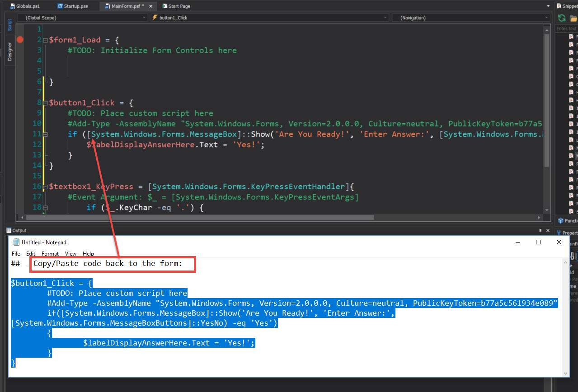
Task: Close the MainForm.psf tab
Action: 150,6
